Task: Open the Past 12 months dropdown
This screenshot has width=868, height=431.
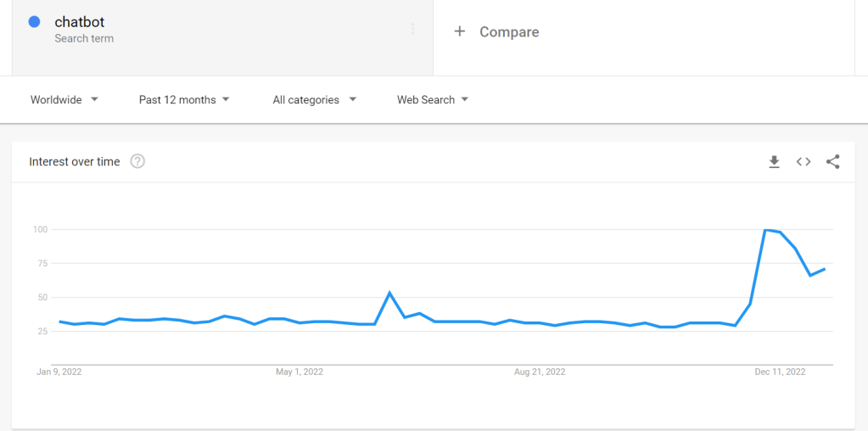Action: pyautogui.click(x=184, y=100)
